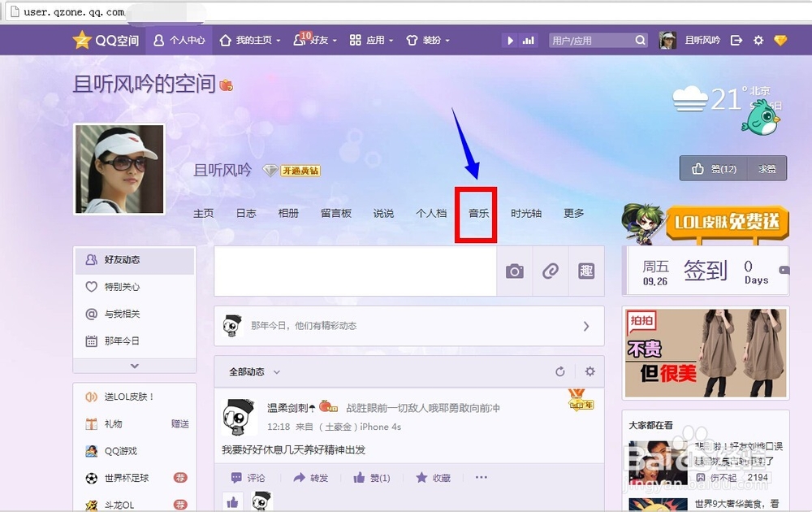Open the 主页 tab
Screen dimensions: 812x512
204,213
